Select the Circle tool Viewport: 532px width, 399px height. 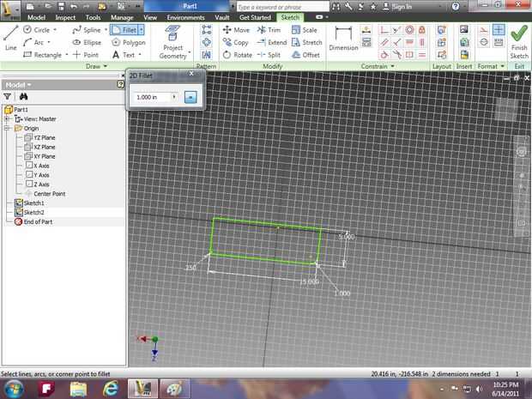click(36, 30)
